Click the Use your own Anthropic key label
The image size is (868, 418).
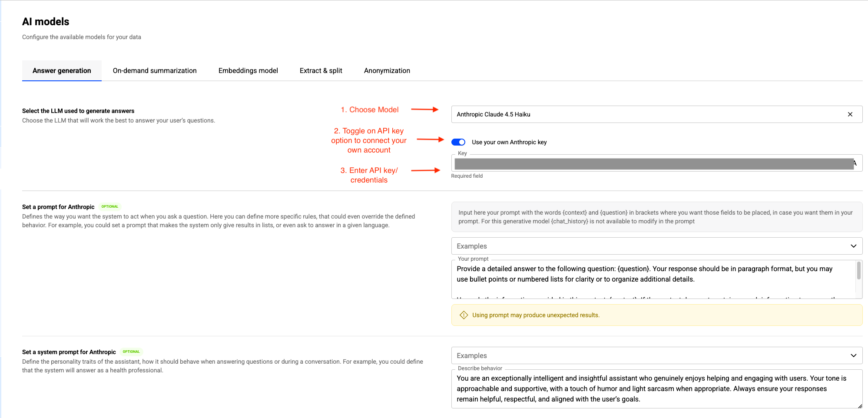(x=509, y=142)
